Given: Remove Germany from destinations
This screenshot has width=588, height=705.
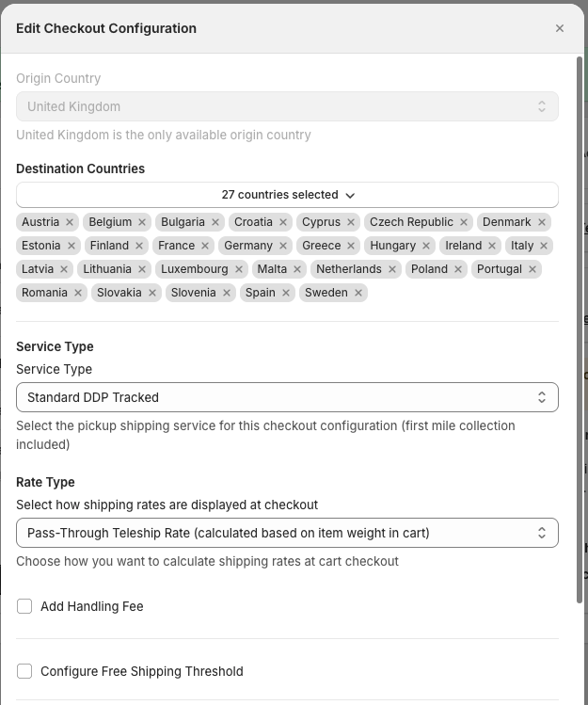Looking at the screenshot, I should pos(283,246).
